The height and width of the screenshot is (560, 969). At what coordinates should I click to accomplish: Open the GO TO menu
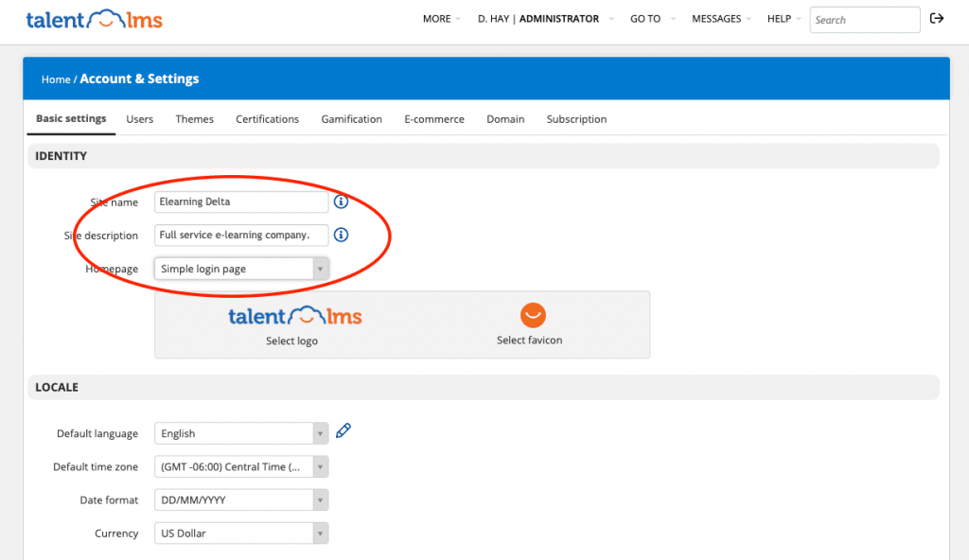pos(644,18)
